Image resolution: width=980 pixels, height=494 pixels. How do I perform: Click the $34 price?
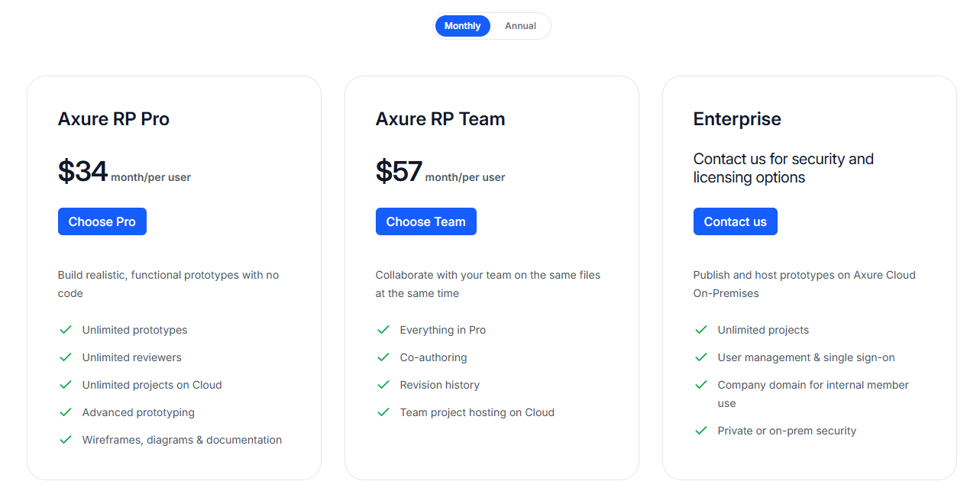pos(82,171)
